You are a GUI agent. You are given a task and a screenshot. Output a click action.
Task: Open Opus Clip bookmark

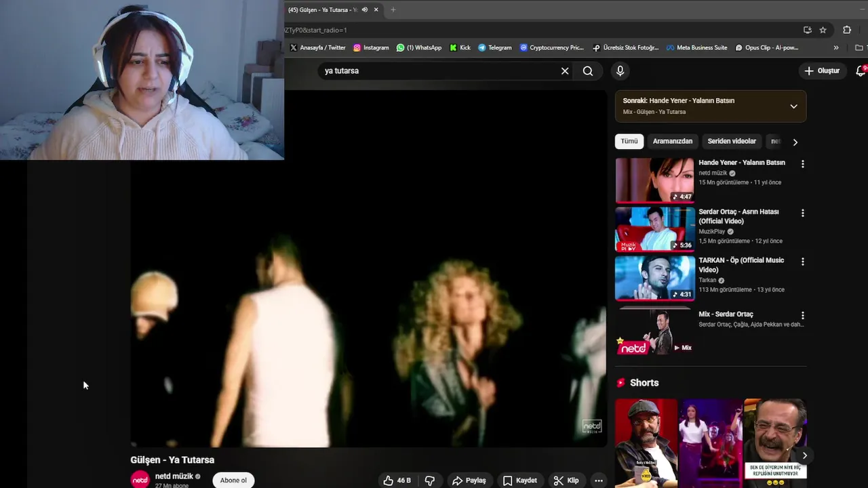(x=767, y=47)
